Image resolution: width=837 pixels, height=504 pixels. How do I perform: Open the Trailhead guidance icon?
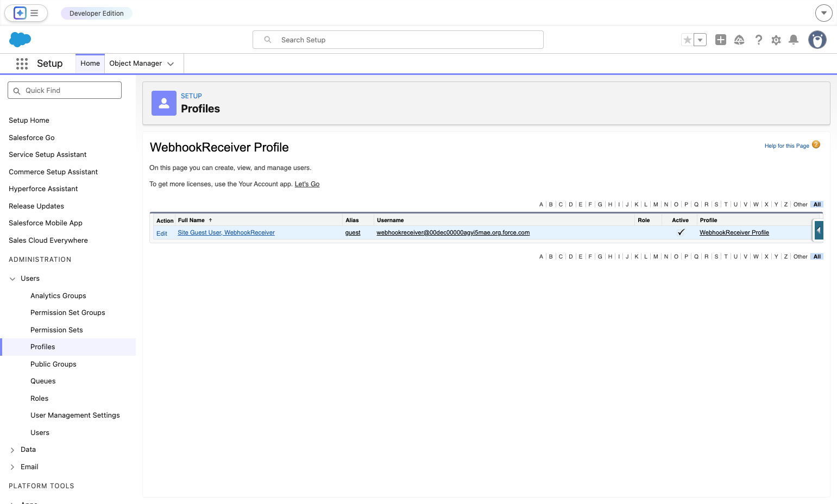[x=739, y=40]
